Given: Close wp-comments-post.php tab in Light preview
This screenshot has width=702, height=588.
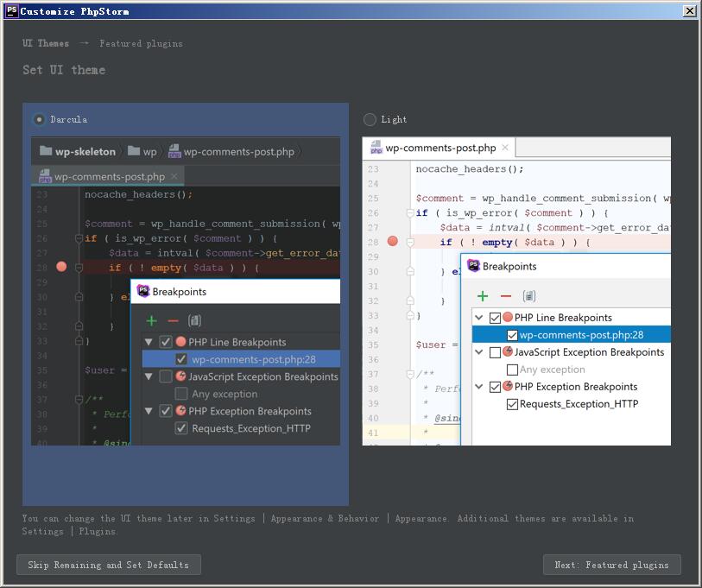Looking at the screenshot, I should [505, 148].
